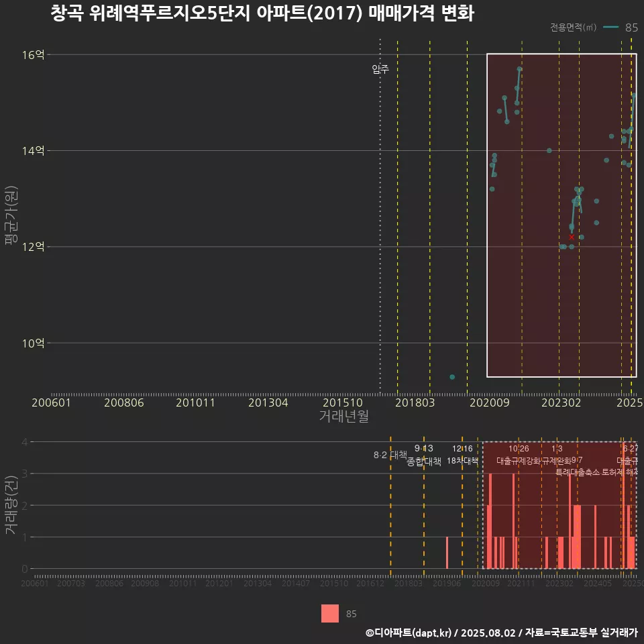This screenshot has width=644, height=644.
Task: Click the 12·16 annotation label
Action: point(462,449)
